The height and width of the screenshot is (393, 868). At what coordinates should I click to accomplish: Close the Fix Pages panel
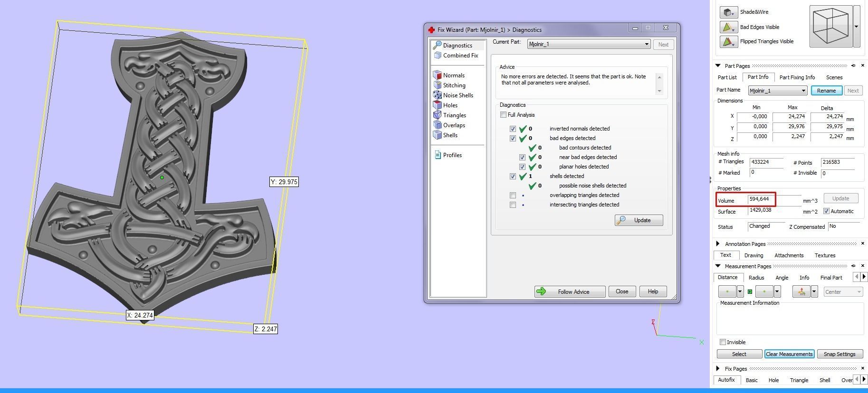(863, 368)
